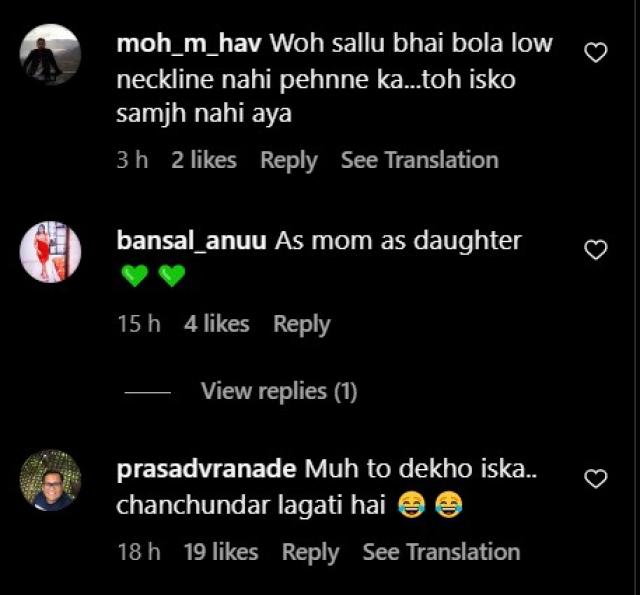Open the bansal_anuu username link
Image resolution: width=640 pixels, height=595 pixels.
[191, 242]
